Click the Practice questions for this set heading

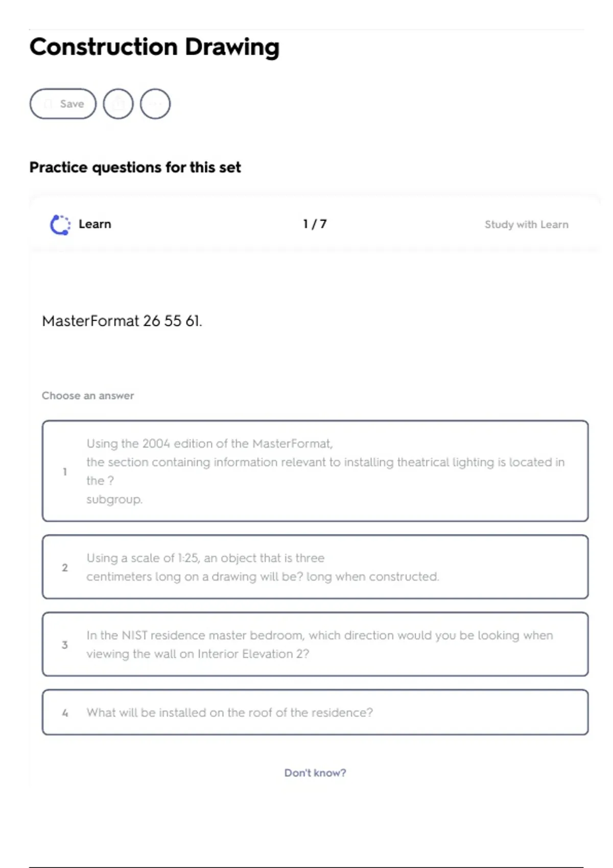pyautogui.click(x=135, y=167)
